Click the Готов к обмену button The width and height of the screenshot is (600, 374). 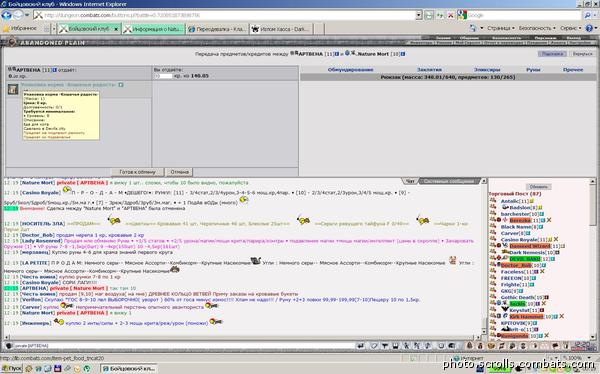[x=137, y=172]
